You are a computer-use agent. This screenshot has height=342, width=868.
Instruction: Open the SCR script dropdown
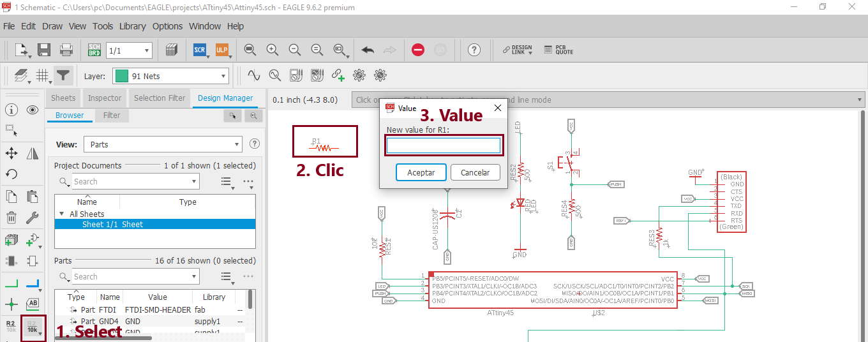209,56
